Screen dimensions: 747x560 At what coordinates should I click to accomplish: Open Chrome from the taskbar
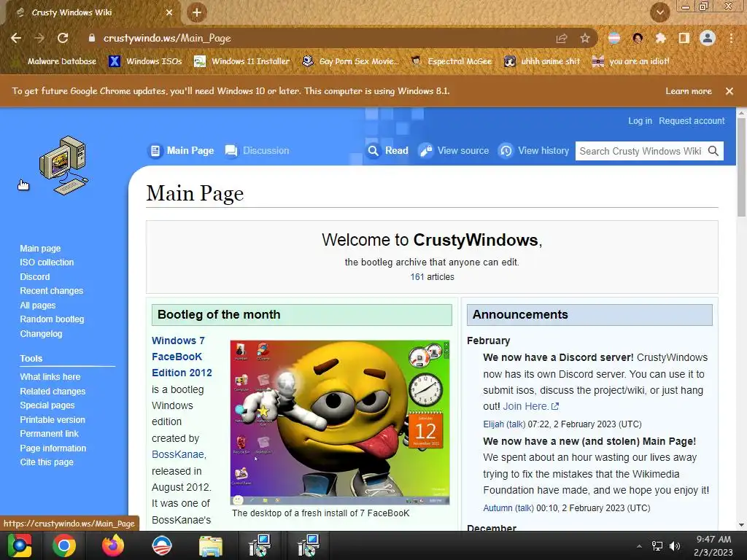(x=64, y=545)
